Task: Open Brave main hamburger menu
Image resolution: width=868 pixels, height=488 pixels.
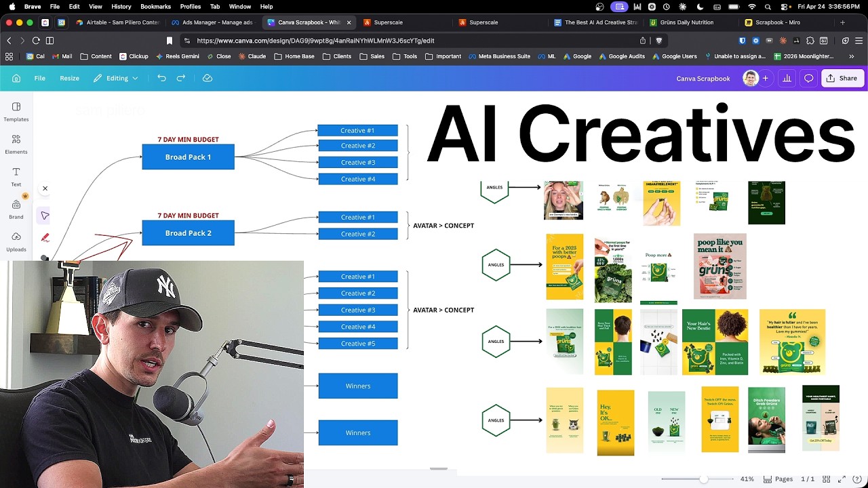Action: pos(857,41)
